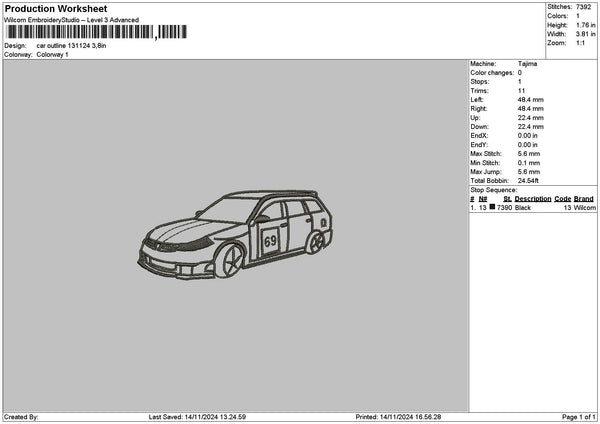Click the Description column header
This screenshot has width=600, height=424.
[533, 199]
